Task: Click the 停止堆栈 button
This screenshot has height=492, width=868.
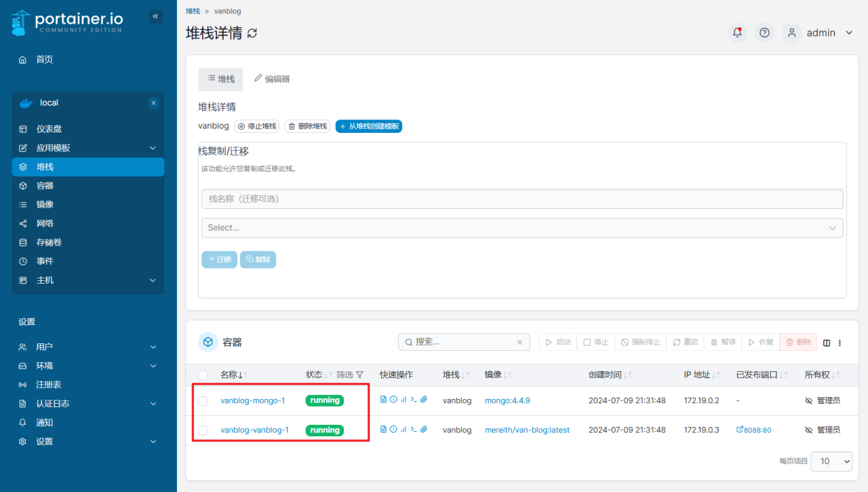Action: (x=256, y=126)
